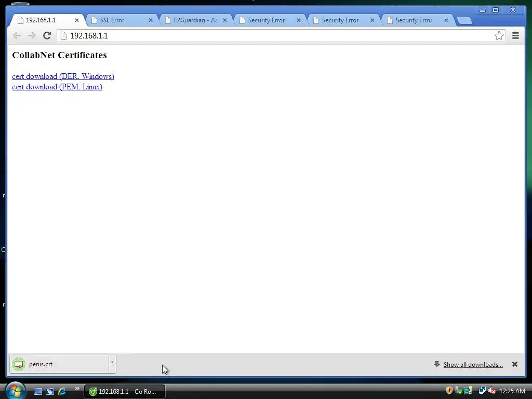Click the CollabNet Certificates heading
This screenshot has height=399, width=532.
59,55
